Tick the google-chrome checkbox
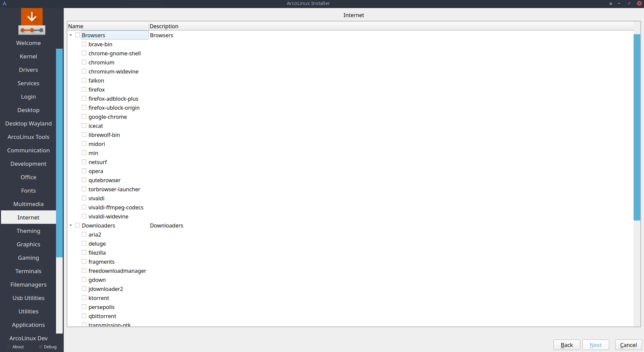644x352 pixels. click(x=84, y=116)
